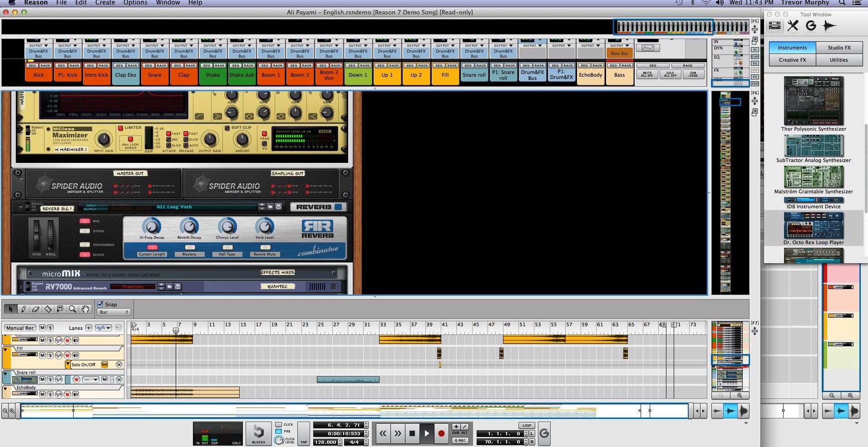Screen dimensions: 868x447
Task: Open Snare roll lane type dropdown
Action: pyautogui.click(x=91, y=379)
